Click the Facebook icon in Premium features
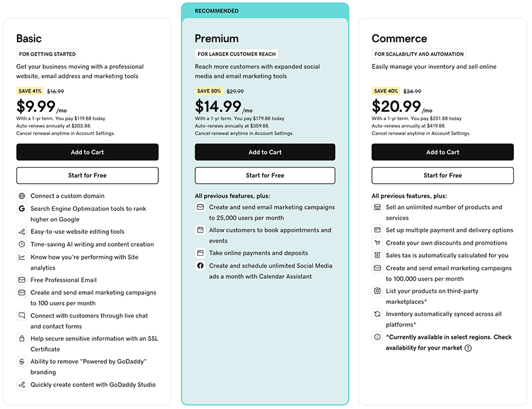 coord(200,266)
